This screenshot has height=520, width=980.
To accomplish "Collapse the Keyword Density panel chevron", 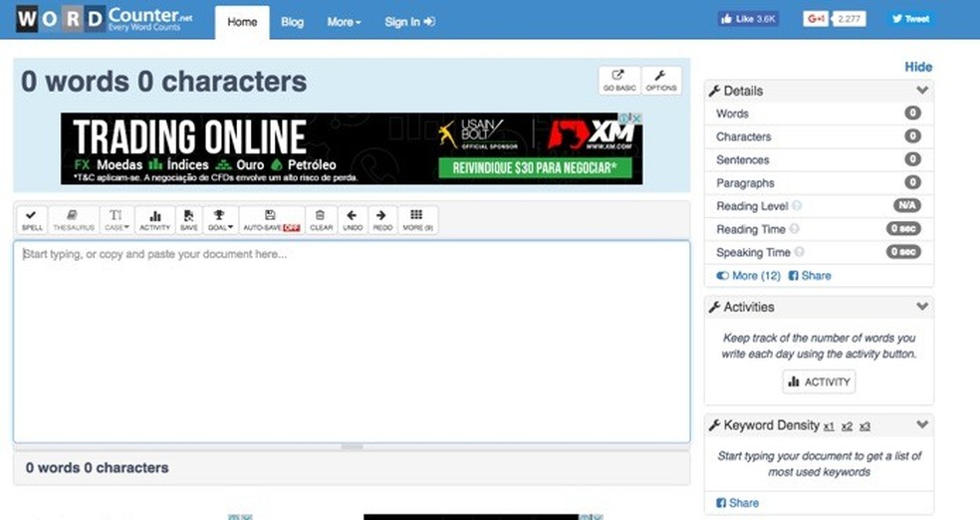I will (922, 424).
